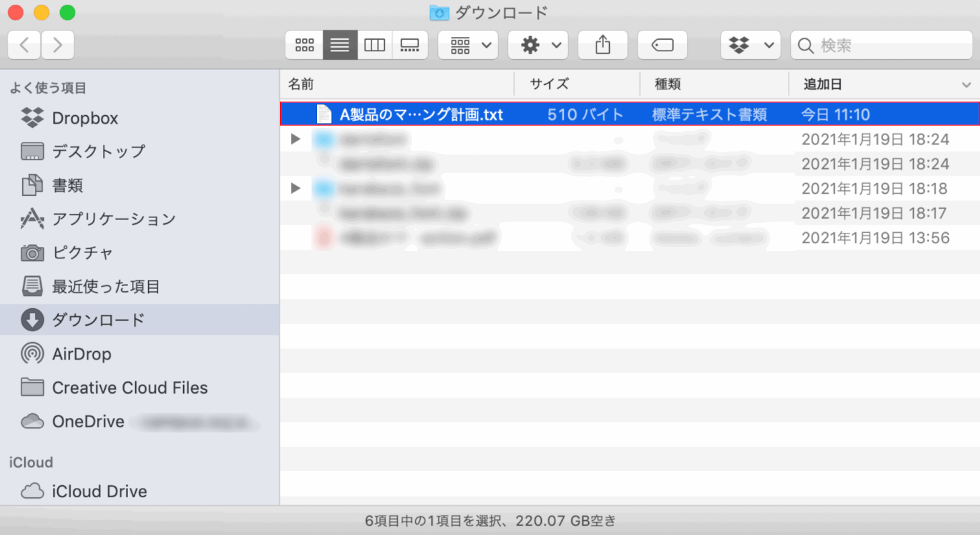Switch to column view in toolbar
This screenshot has width=980, height=535.
[x=375, y=45]
